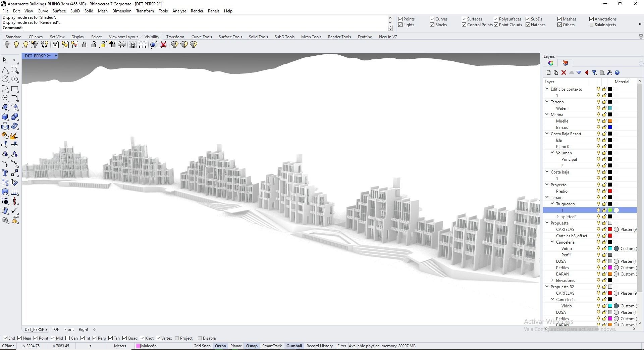Hide the Water layer using its lightbulb

point(598,108)
